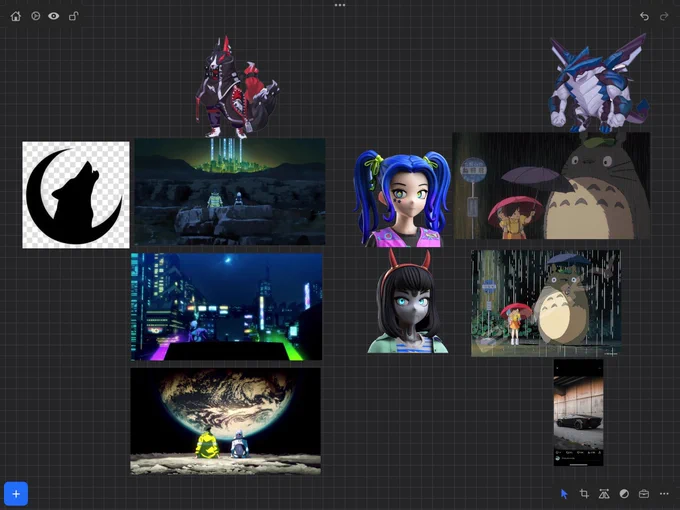Select the neon night city skyline image
The height and width of the screenshot is (510, 680).
pyautogui.click(x=226, y=307)
